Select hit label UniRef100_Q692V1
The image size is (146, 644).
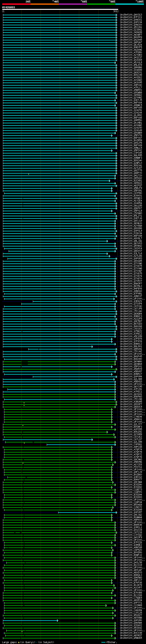tap(131, 72)
